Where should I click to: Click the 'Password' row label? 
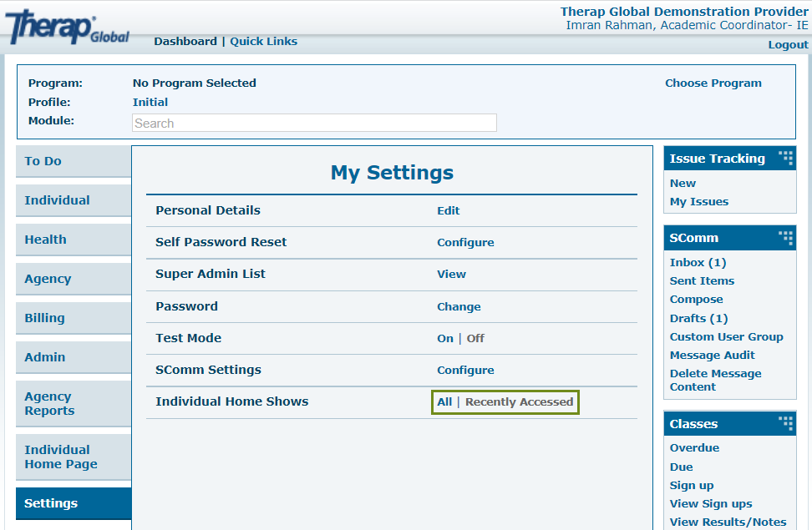tap(187, 306)
